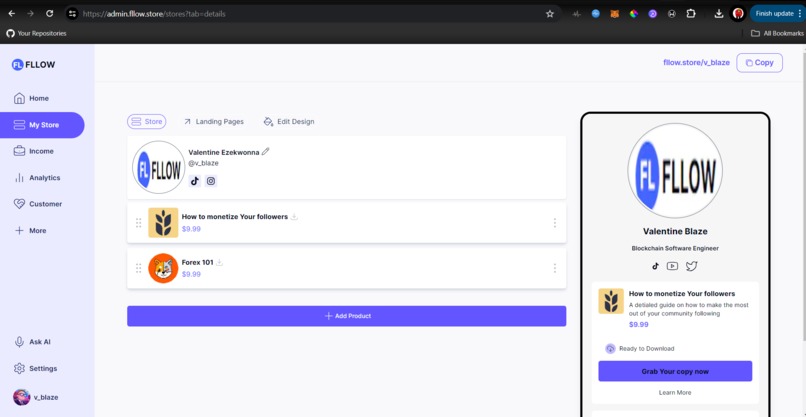Click Instagram icon under @v_blaze
The width and height of the screenshot is (806, 417).
(x=211, y=181)
